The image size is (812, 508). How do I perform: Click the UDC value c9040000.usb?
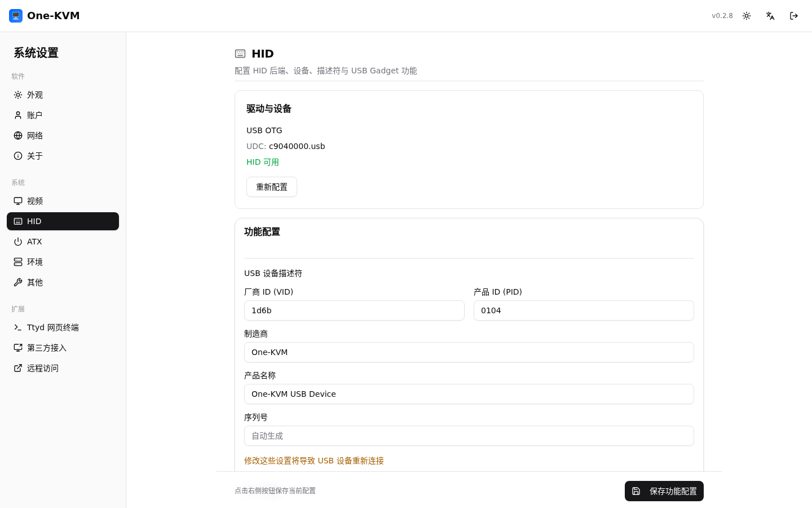(x=297, y=146)
